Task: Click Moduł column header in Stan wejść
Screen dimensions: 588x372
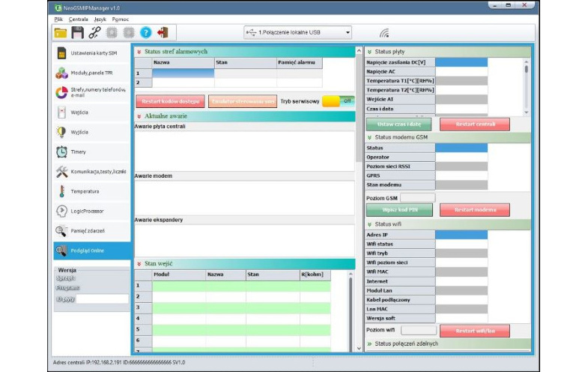Action: (179, 274)
